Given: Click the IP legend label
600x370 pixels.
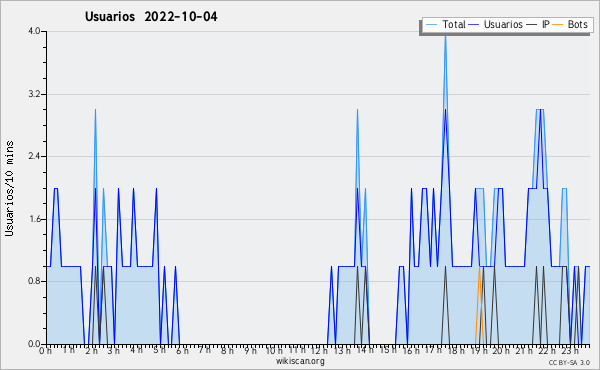Looking at the screenshot, I should click(x=546, y=24).
